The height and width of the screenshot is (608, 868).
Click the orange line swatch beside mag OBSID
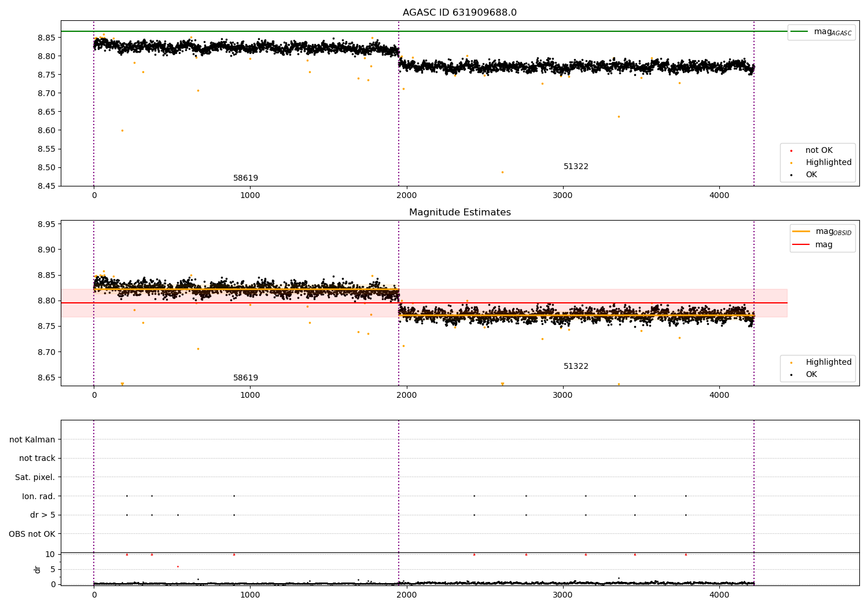801,232
